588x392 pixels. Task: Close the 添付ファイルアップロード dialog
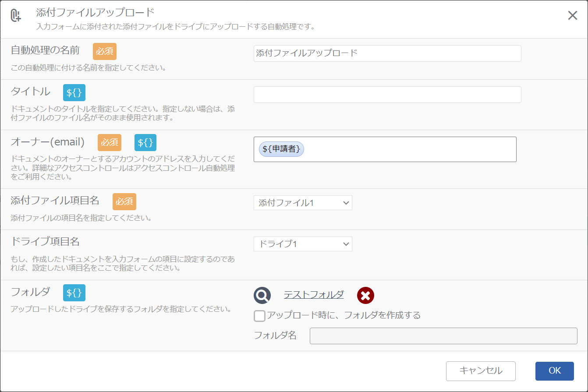[x=572, y=15]
